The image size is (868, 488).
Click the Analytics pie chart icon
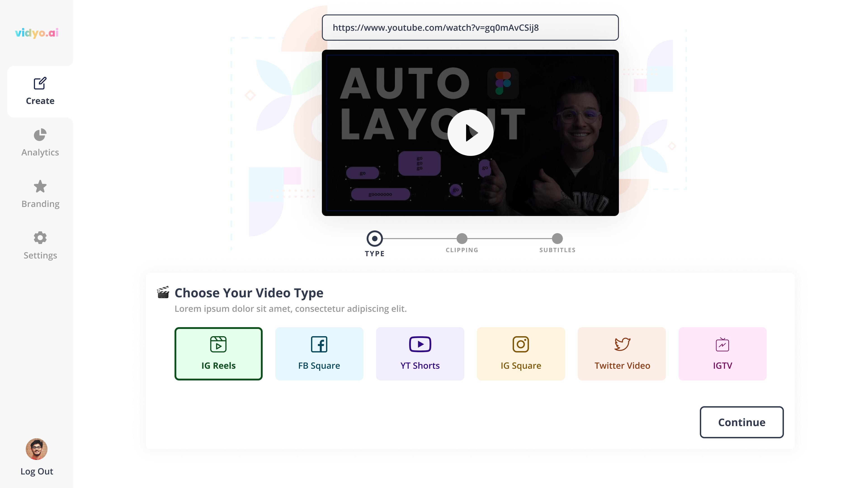(x=40, y=135)
